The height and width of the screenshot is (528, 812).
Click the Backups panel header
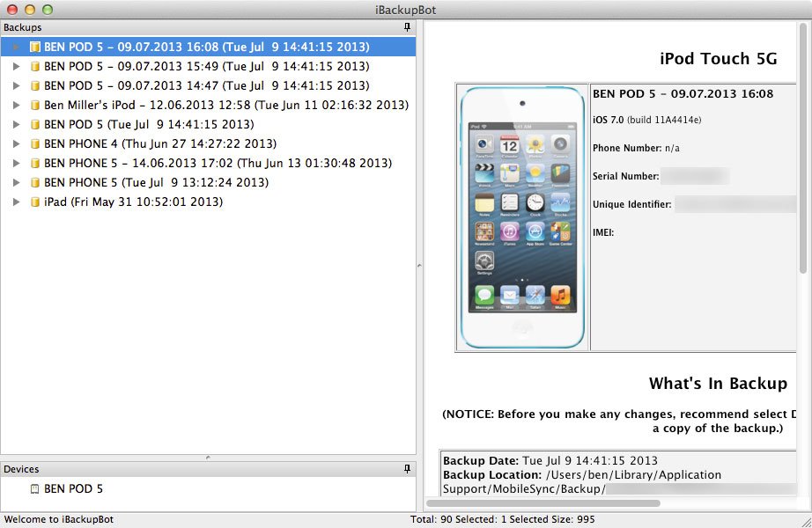[208, 27]
